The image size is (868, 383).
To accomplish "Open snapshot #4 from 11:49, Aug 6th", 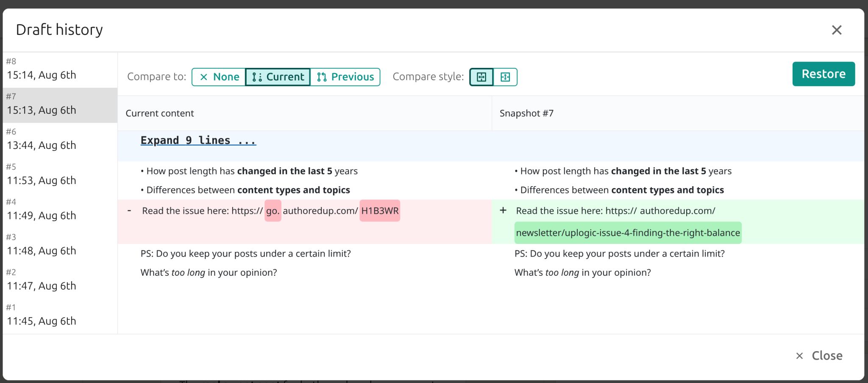I will [x=60, y=211].
